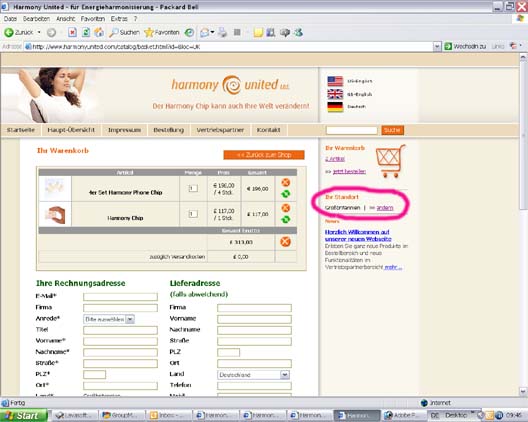Screen dimensions: 528x422
Task: Open the Kontakt navigation tab
Action: (268, 130)
